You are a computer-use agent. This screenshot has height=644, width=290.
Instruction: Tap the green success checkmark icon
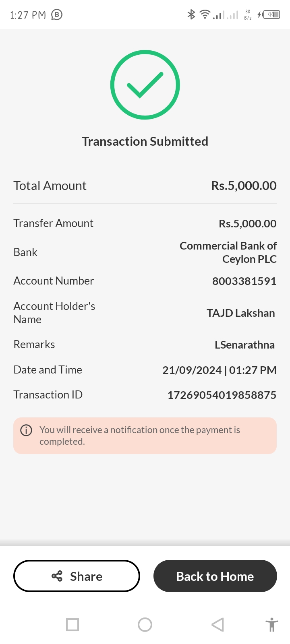click(145, 85)
